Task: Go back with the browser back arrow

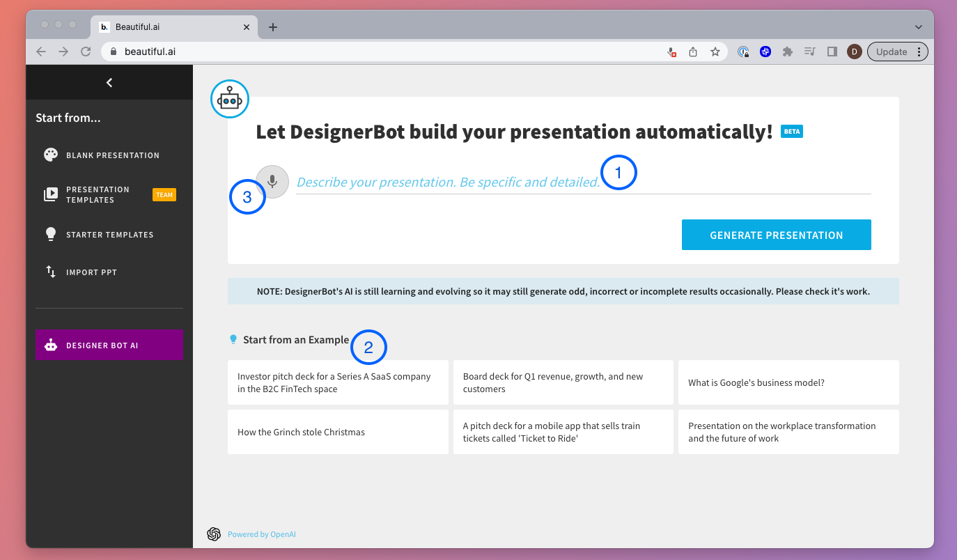Action: tap(41, 52)
